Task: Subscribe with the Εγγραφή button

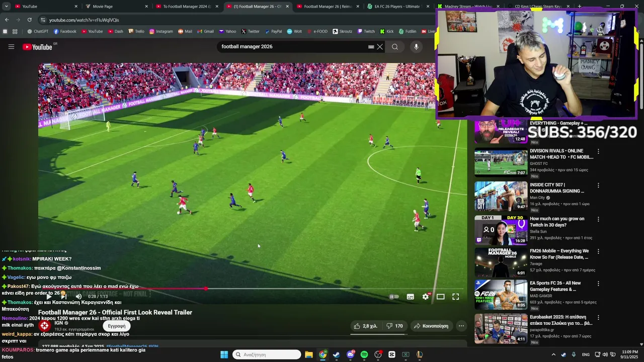Action: pyautogui.click(x=117, y=326)
